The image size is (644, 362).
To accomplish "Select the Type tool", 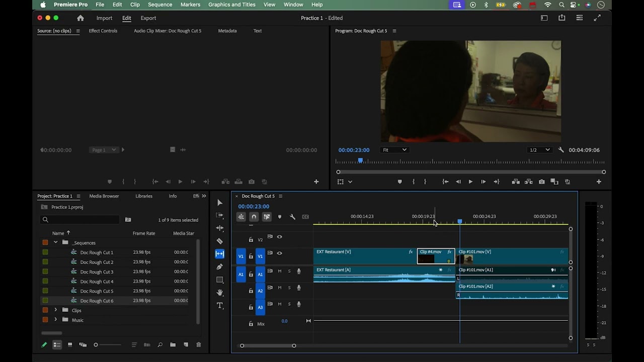I will [219, 306].
